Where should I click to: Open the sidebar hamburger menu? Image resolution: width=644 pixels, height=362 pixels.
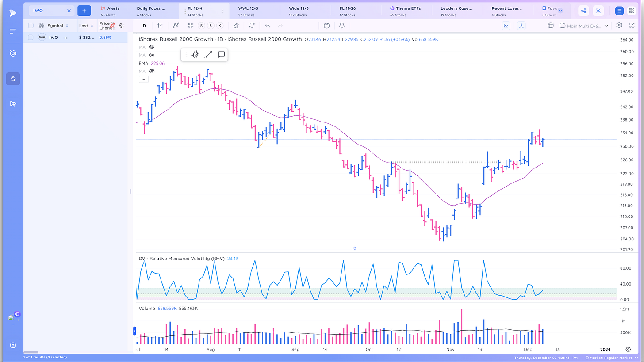13,31
